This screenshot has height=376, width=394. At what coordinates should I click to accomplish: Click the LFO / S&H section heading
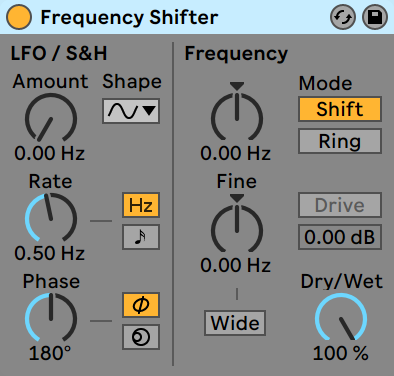click(x=59, y=53)
